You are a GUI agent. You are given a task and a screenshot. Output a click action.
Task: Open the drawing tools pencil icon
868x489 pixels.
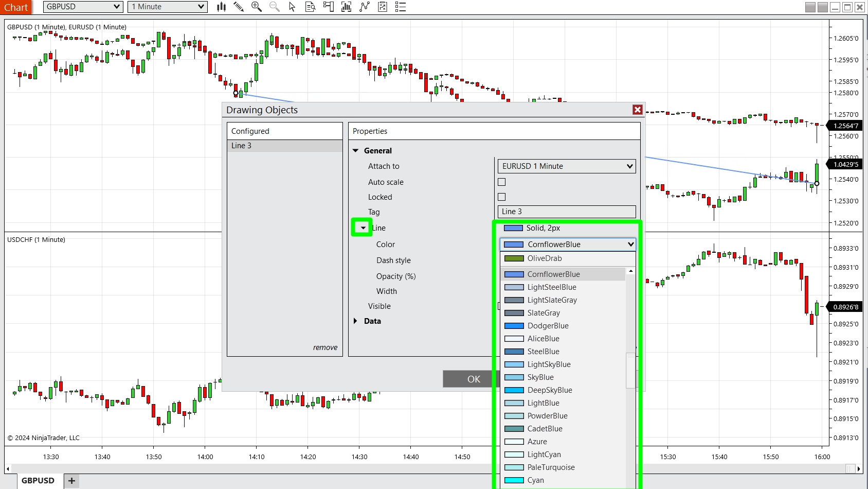pos(238,7)
